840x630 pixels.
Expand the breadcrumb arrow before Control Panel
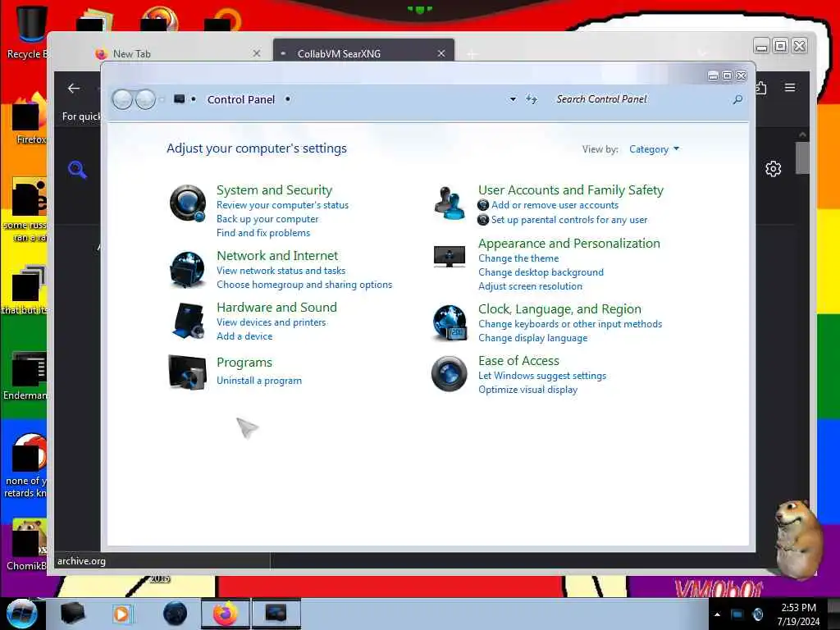click(x=194, y=99)
